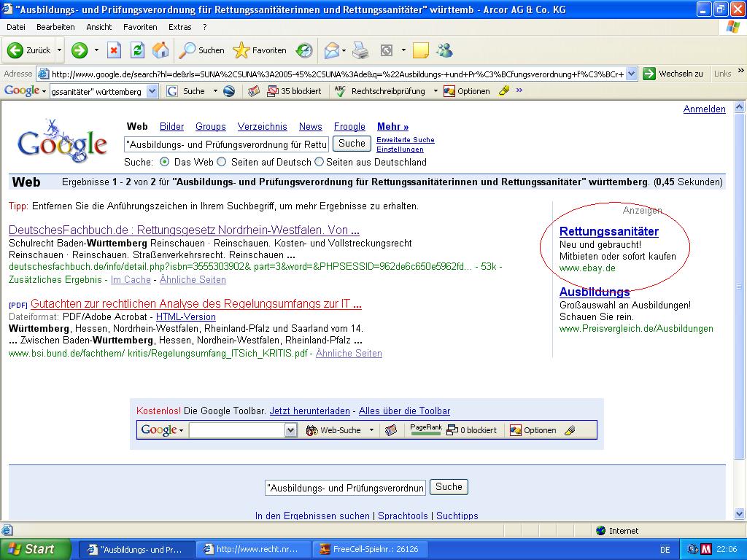Click the top Google search input field
Image resolution: width=747 pixels, height=560 pixels.
coord(226,144)
